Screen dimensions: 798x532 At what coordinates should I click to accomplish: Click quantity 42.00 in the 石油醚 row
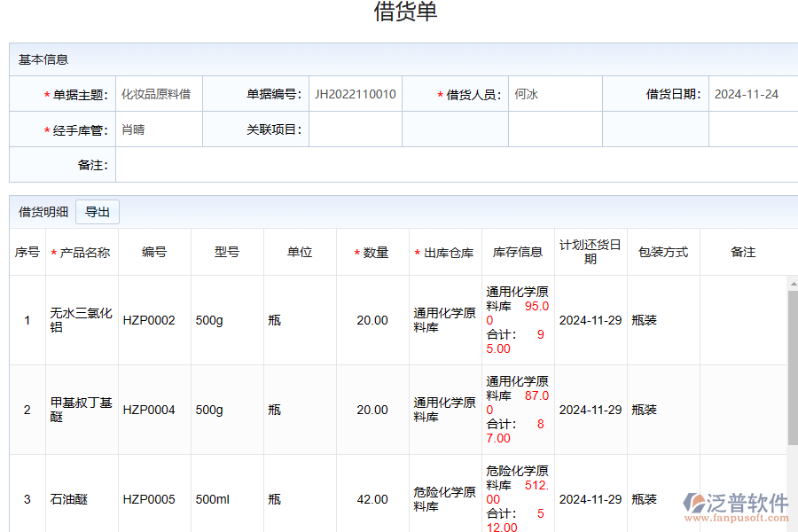[x=372, y=499]
